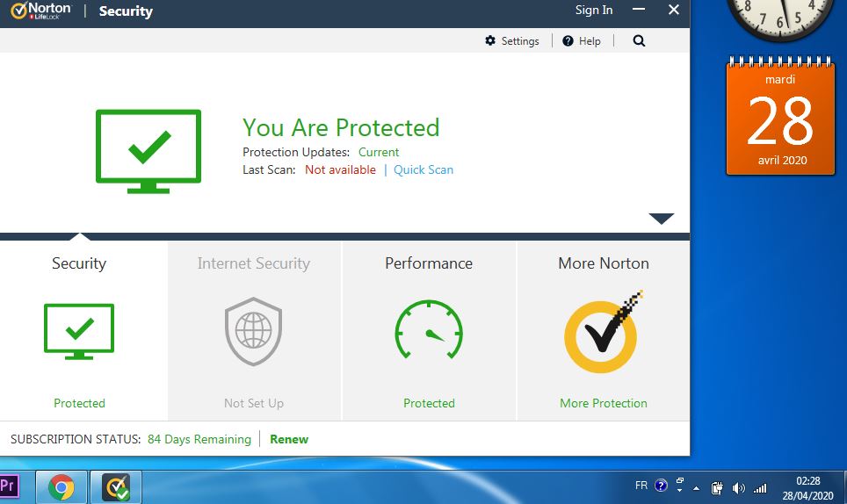The height and width of the screenshot is (504, 847).
Task: Open Norton Settings gear icon
Action: point(490,40)
